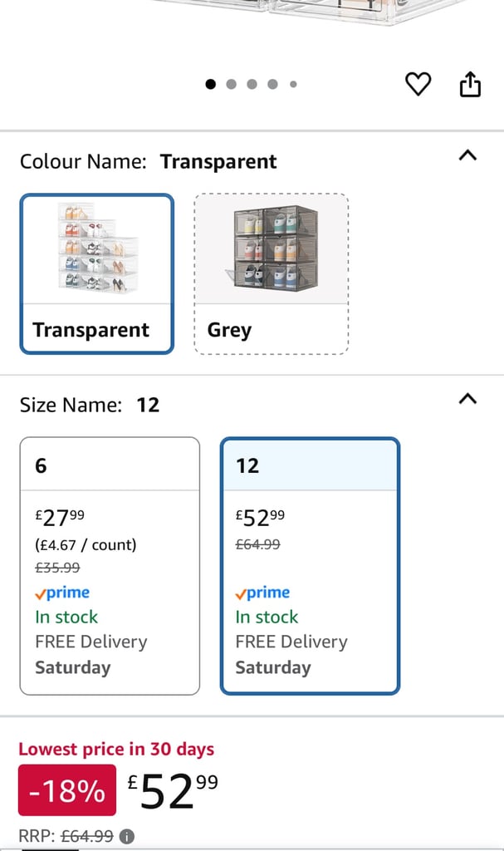The width and height of the screenshot is (504, 851).
Task: Open RRP info icon
Action: (126, 836)
